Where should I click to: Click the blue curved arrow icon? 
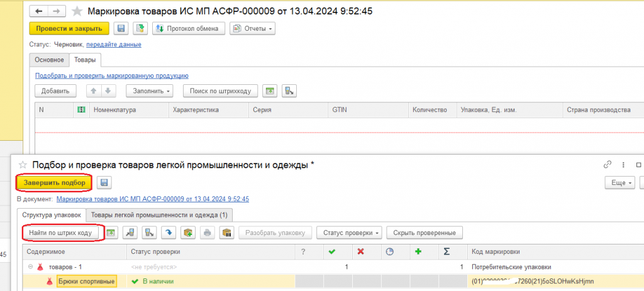[169, 233]
